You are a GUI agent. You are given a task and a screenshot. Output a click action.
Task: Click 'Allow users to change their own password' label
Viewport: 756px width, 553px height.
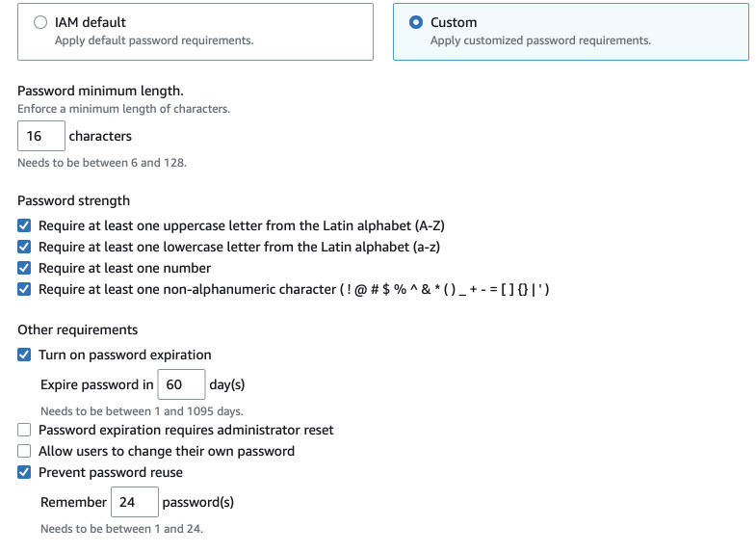click(x=167, y=451)
